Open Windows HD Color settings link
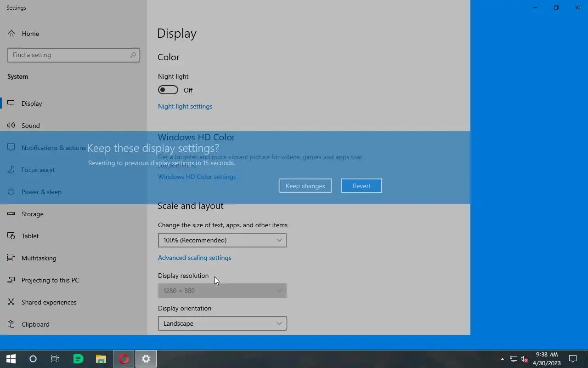Image resolution: width=588 pixels, height=368 pixels. pyautogui.click(x=197, y=177)
